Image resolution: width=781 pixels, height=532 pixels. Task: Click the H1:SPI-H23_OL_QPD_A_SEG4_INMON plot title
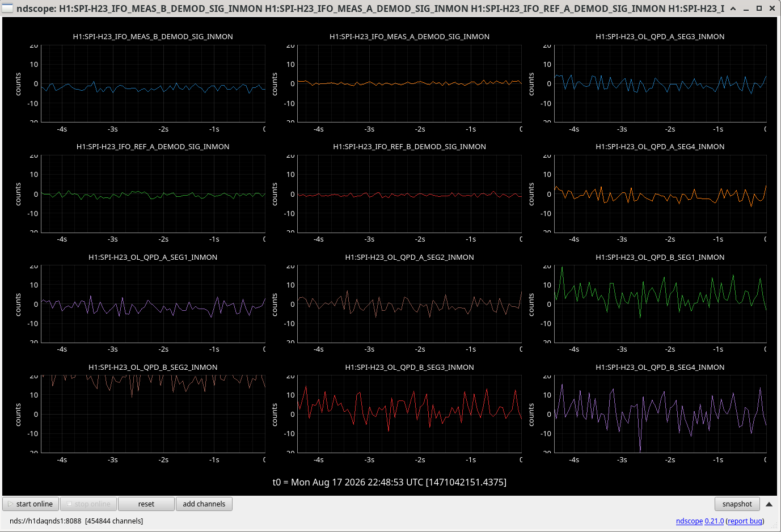(x=660, y=146)
